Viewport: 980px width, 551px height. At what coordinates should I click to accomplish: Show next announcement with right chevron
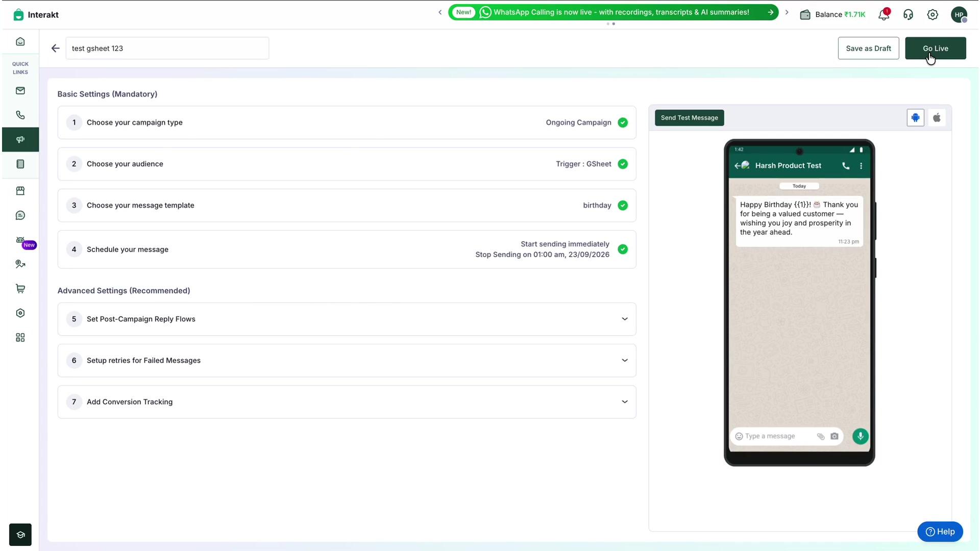(787, 12)
